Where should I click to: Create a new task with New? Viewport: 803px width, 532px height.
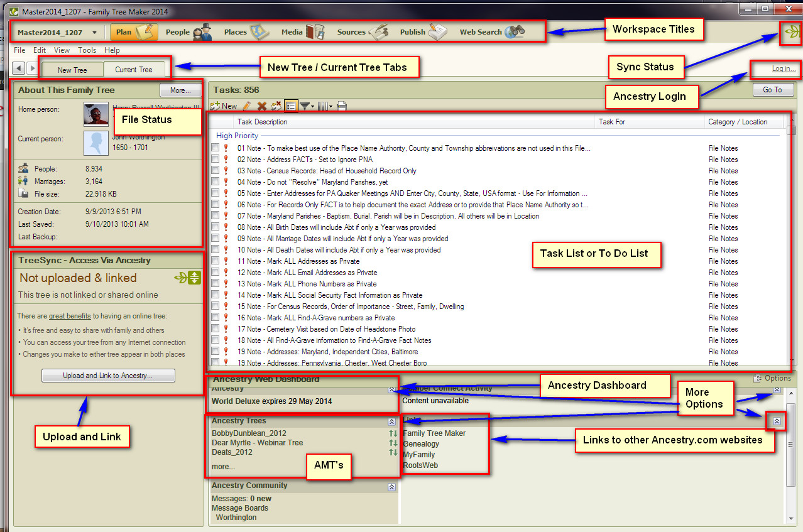(224, 106)
